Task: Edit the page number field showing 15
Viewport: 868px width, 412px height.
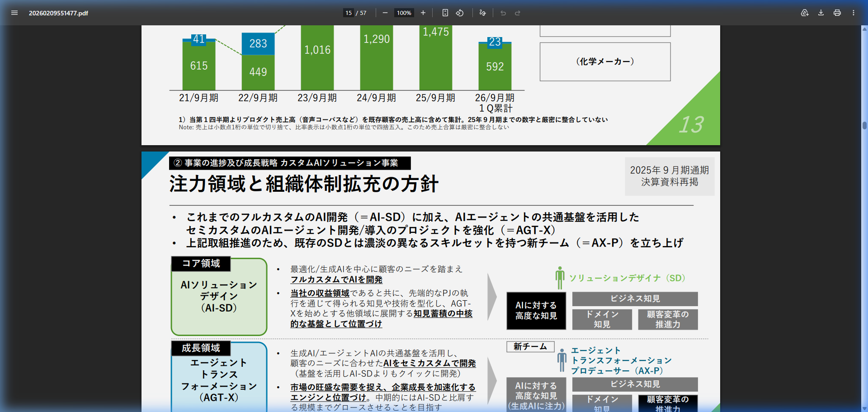Action: tap(348, 13)
